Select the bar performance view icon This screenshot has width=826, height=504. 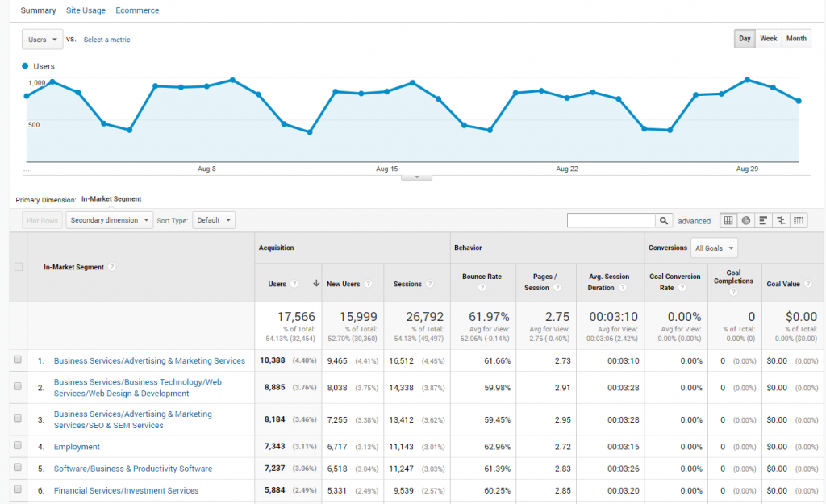(x=763, y=220)
